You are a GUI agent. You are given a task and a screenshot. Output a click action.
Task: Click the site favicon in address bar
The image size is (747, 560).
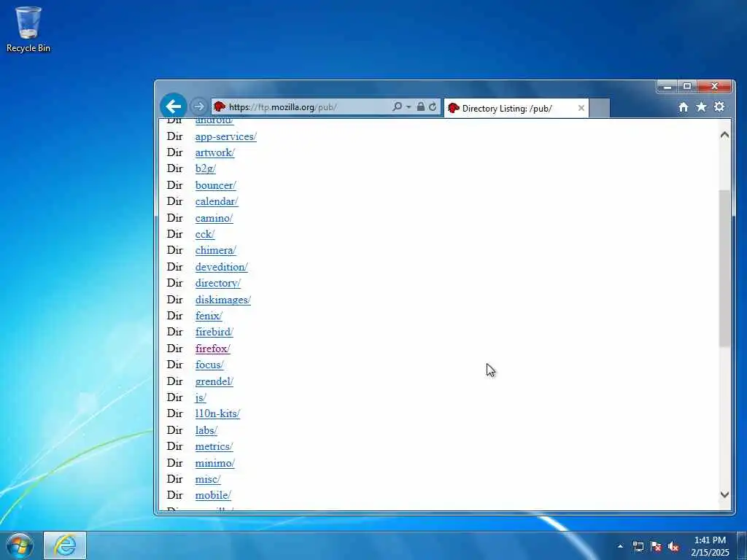(x=219, y=106)
